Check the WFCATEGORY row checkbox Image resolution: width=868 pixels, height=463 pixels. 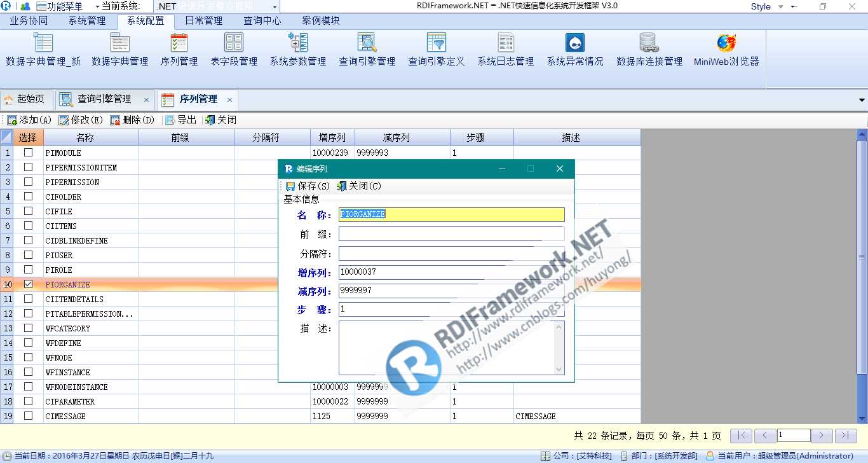pos(28,328)
